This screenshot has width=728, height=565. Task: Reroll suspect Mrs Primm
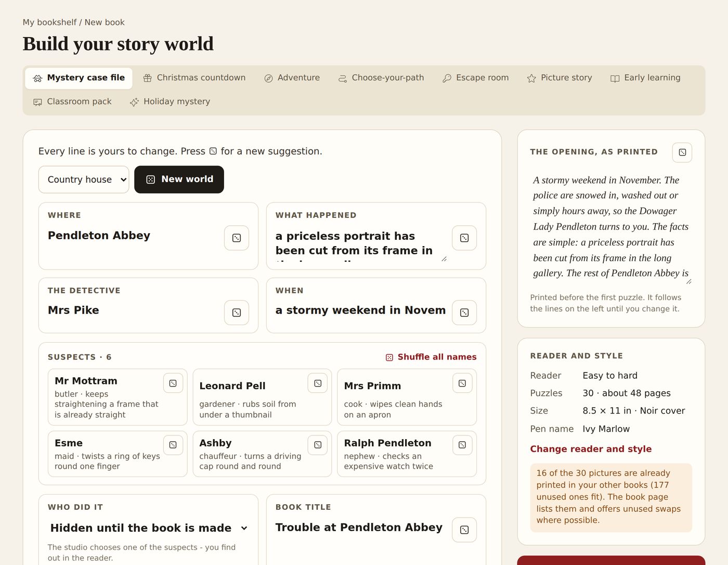[462, 383]
